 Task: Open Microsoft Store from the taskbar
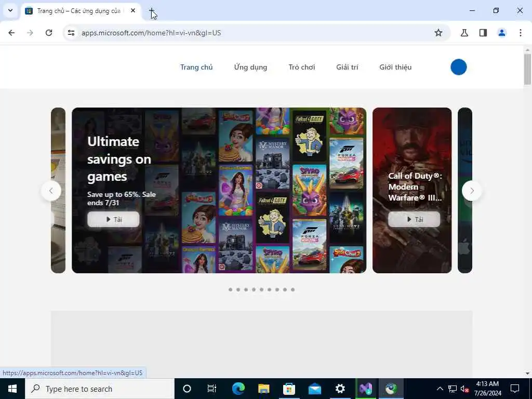point(289,389)
